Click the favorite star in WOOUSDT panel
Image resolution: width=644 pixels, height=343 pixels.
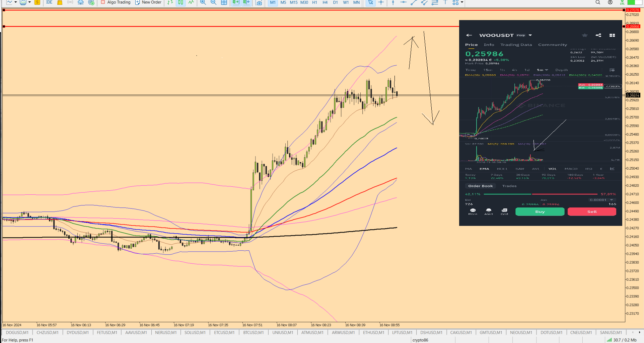(x=585, y=35)
